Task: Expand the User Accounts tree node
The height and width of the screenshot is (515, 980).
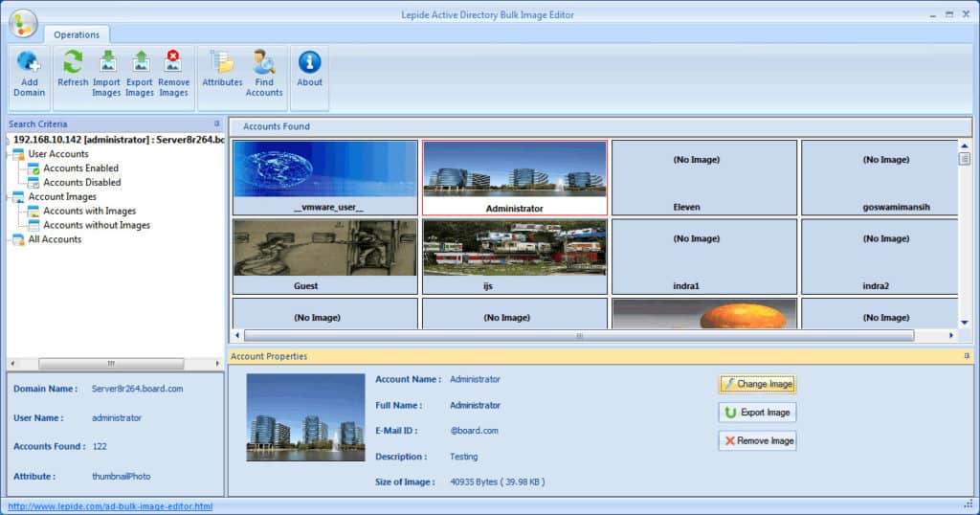Action: pos(58,154)
